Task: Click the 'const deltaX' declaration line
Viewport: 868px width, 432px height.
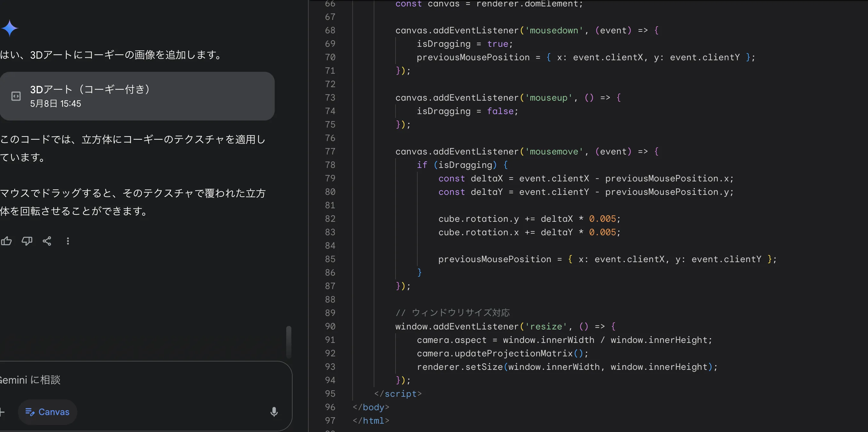Action: coord(586,178)
